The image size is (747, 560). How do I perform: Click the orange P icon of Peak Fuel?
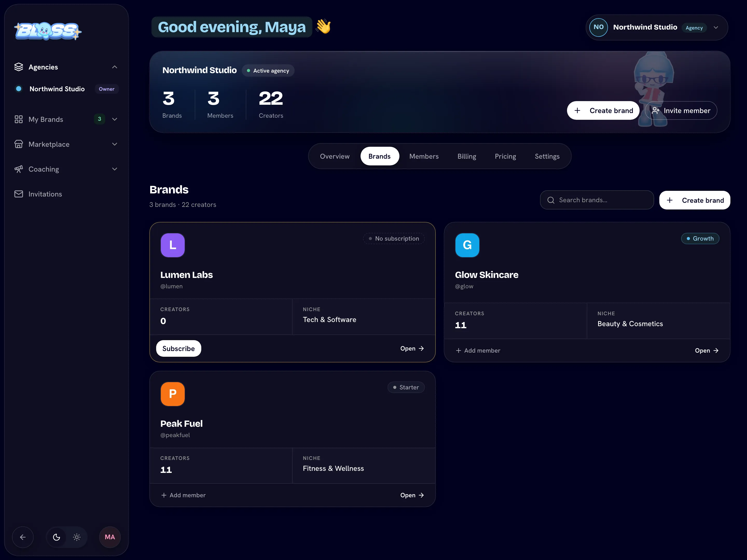point(172,394)
